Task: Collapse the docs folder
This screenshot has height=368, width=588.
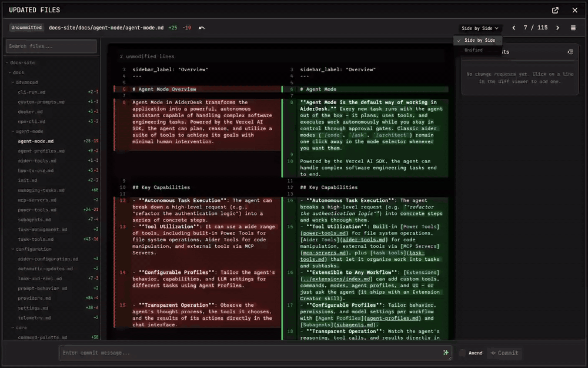Action: pos(18,72)
